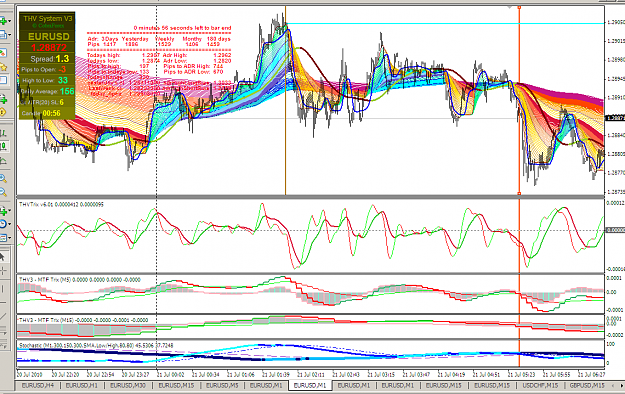Click the 'Spread:' 1.3 value

click(62, 59)
